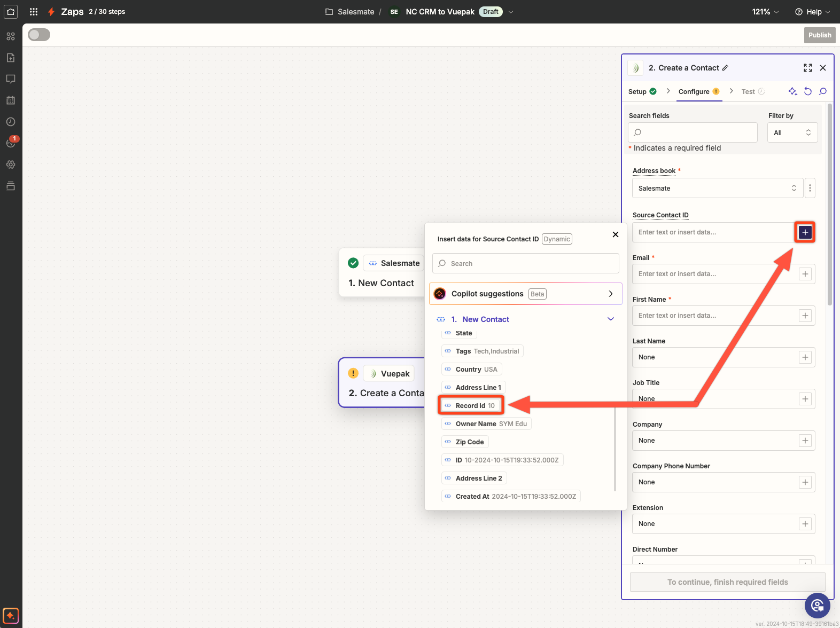Open the Address book Salesmate dropdown

tap(717, 188)
